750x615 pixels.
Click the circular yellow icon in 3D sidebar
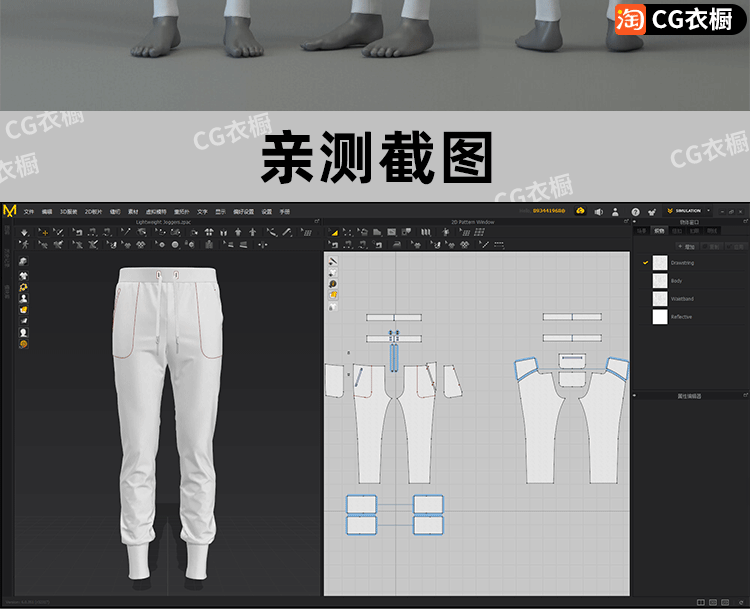point(23,344)
